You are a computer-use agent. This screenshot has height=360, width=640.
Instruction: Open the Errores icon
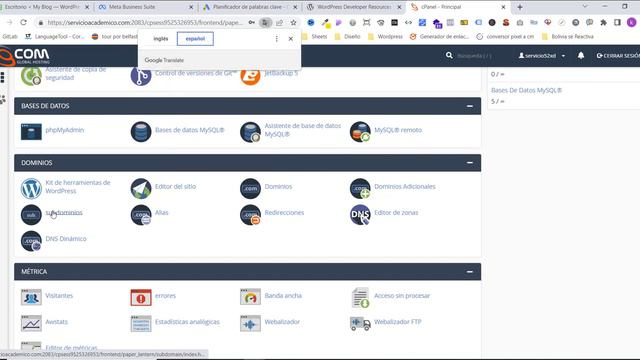[x=141, y=297]
